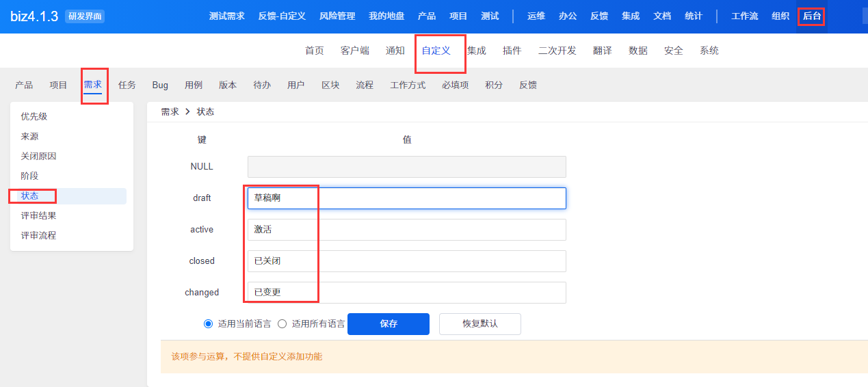The height and width of the screenshot is (387, 868).
Task: Open the 后台 top navigation menu
Action: (x=812, y=16)
